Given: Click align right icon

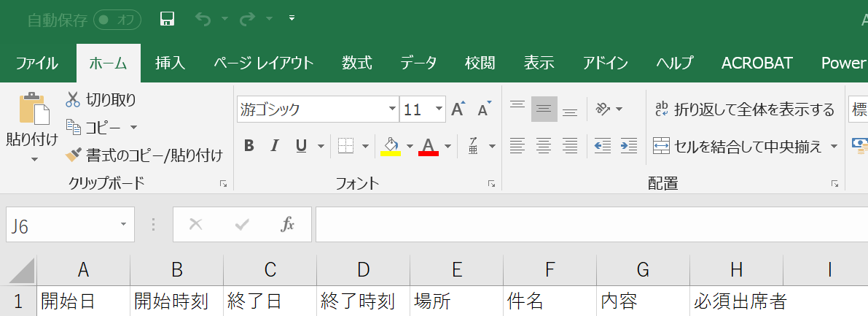Looking at the screenshot, I should (570, 146).
